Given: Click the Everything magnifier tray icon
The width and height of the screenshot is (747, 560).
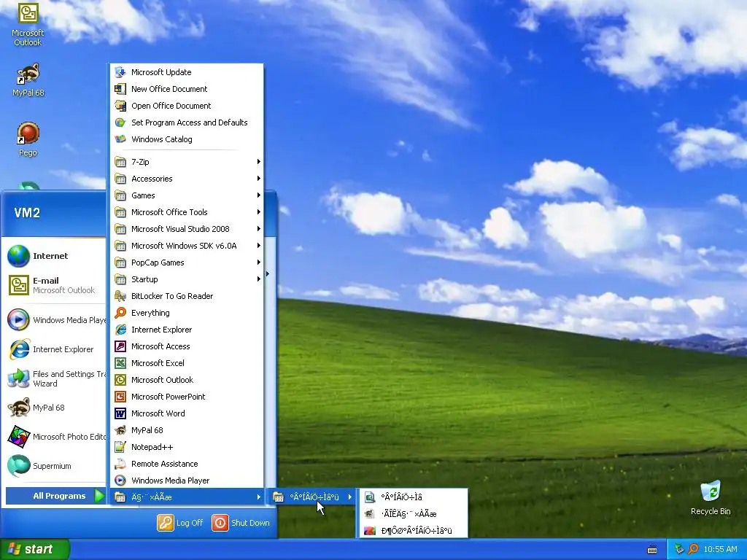Looking at the screenshot, I should (693, 549).
